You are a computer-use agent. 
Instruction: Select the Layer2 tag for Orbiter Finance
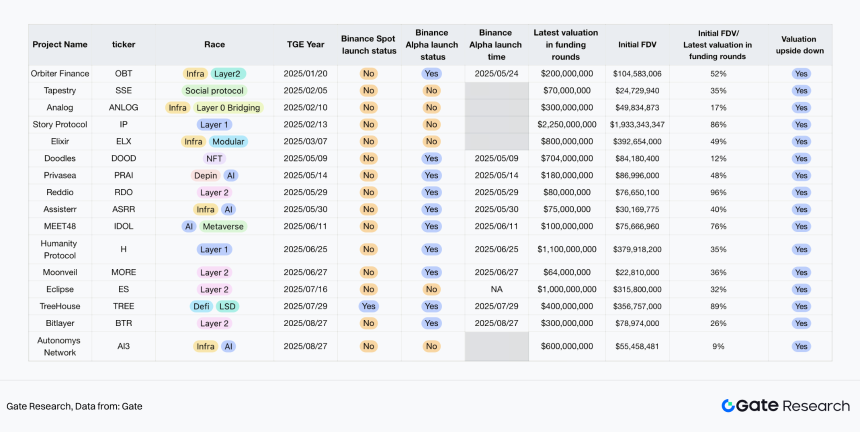pyautogui.click(x=228, y=73)
